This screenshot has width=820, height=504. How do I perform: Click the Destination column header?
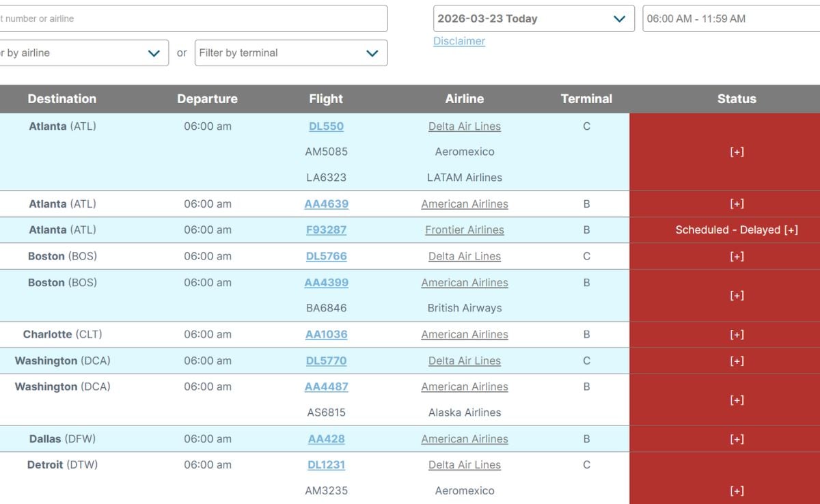(61, 99)
